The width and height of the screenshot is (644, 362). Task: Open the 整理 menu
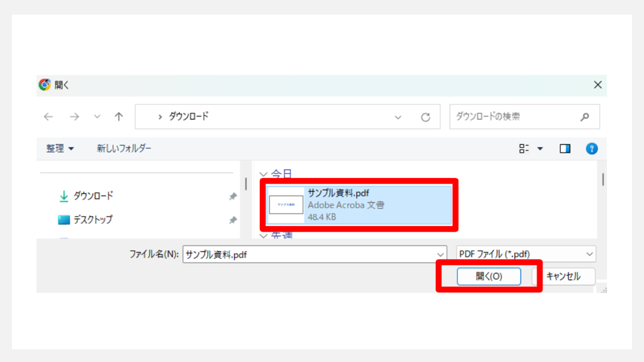(60, 148)
